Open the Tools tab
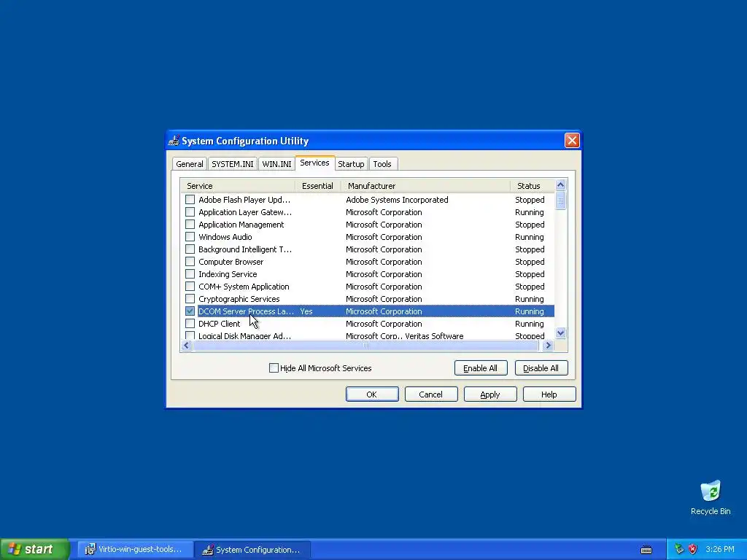 click(382, 164)
